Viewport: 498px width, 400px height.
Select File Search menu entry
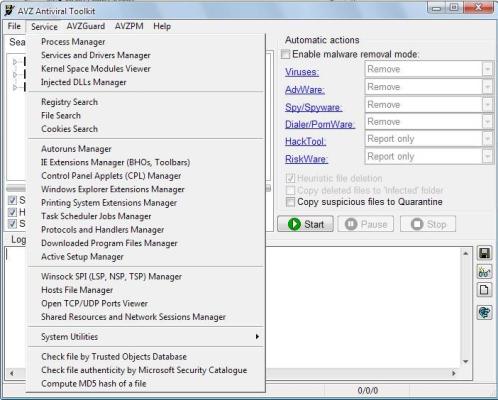pyautogui.click(x=146, y=115)
